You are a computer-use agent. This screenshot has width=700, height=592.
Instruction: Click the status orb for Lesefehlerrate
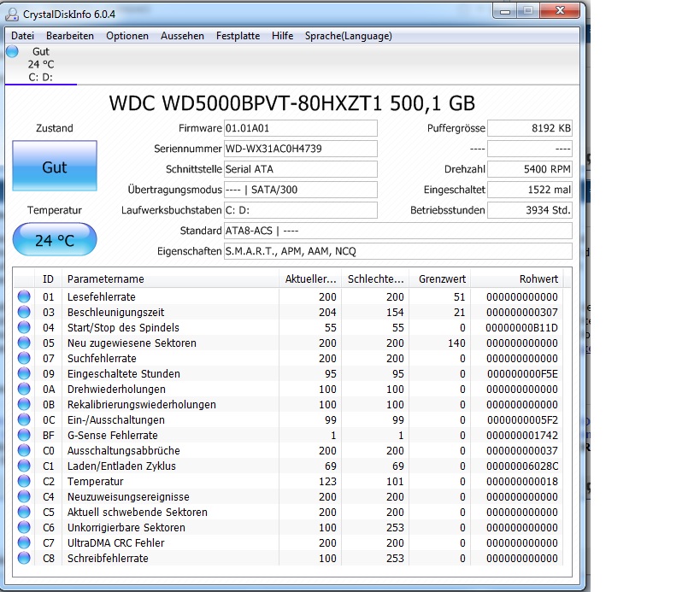(24, 296)
